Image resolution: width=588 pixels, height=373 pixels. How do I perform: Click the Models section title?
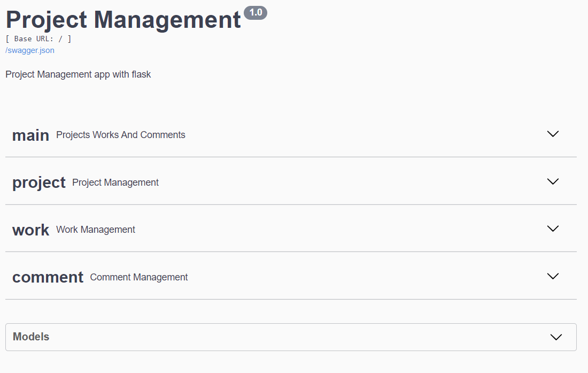point(31,337)
